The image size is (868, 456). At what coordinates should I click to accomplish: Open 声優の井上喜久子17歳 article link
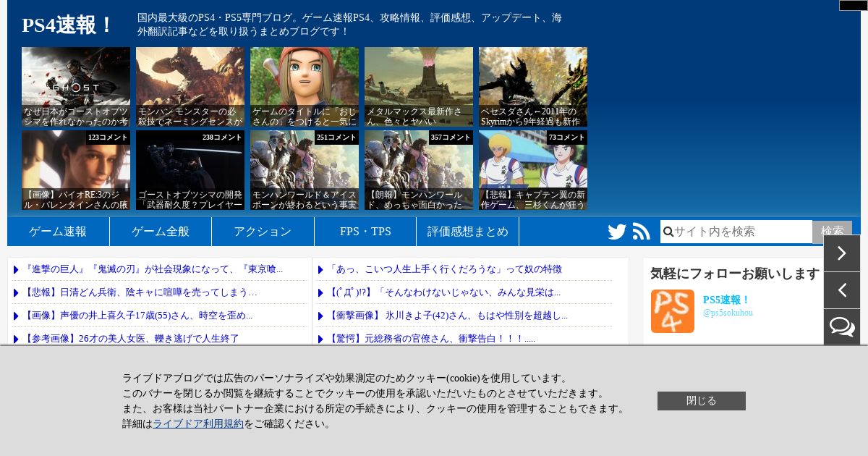(138, 316)
